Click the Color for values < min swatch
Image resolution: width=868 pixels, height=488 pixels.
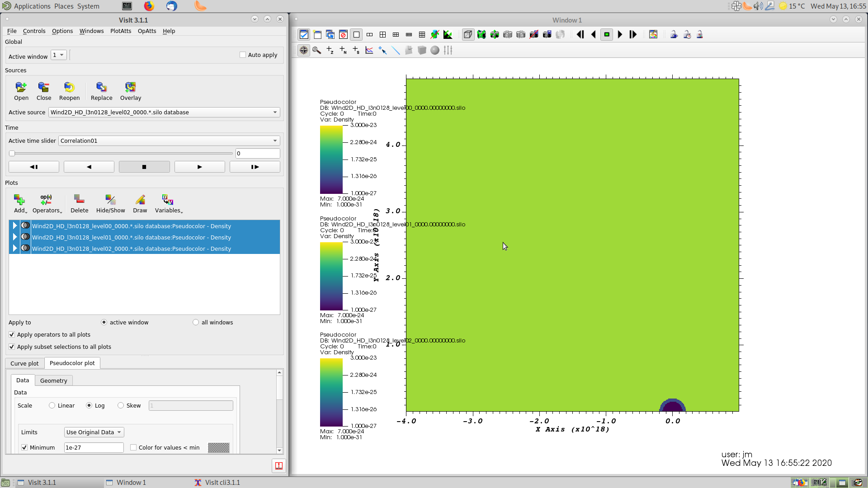[x=218, y=447]
